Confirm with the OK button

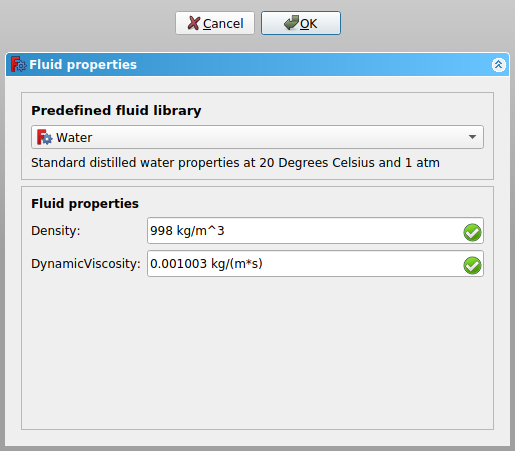(301, 23)
